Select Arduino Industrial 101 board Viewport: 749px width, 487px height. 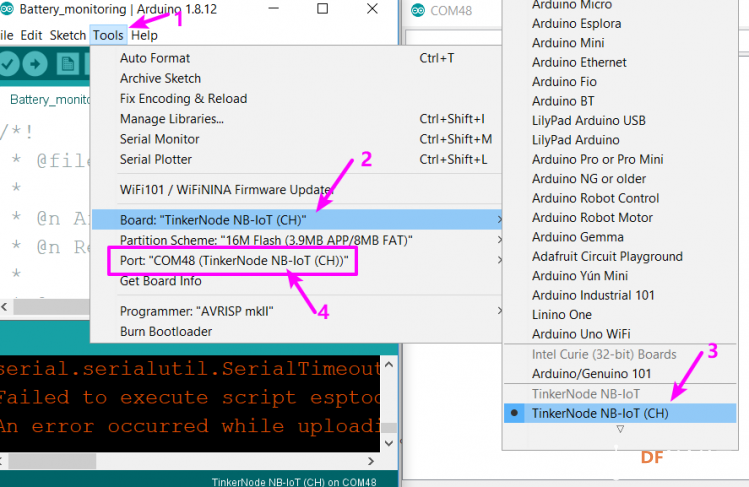pyautogui.click(x=620, y=296)
